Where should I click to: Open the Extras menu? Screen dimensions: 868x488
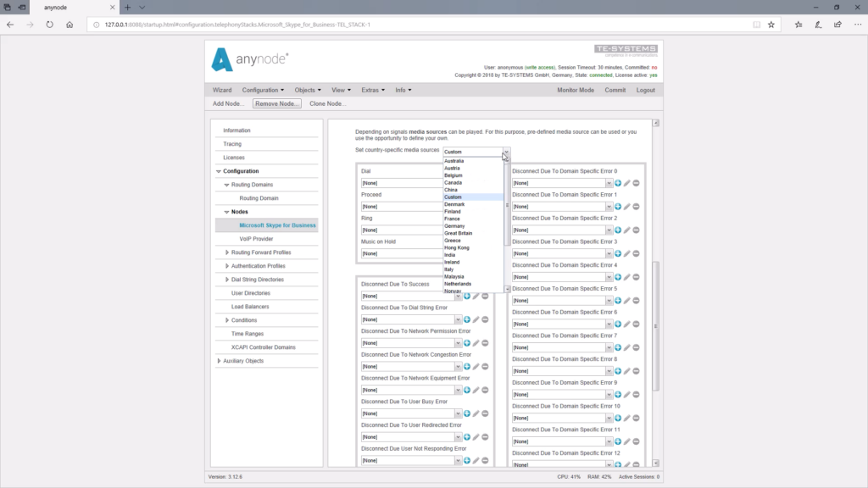pos(373,90)
